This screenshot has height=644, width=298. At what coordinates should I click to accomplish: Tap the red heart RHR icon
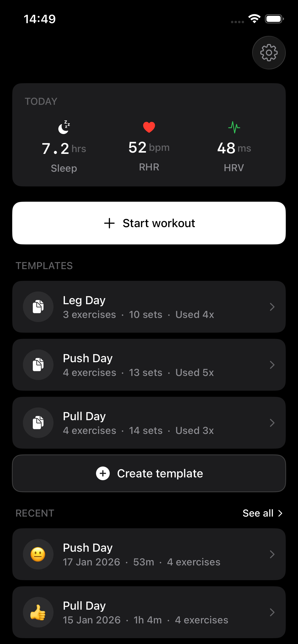point(149,127)
